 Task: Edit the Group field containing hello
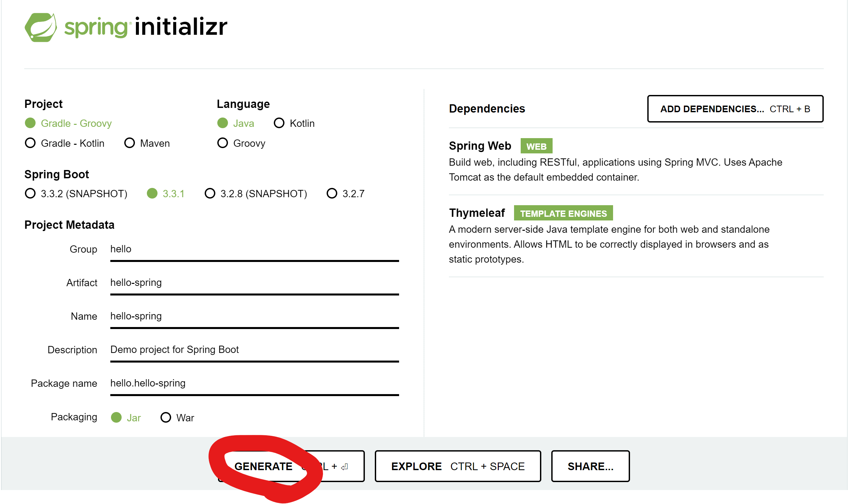point(255,250)
